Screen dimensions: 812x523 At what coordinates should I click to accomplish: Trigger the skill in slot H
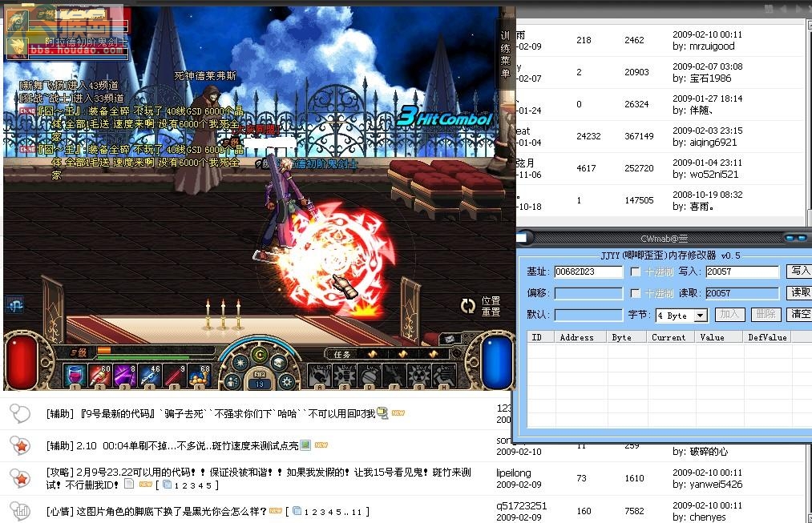point(443,376)
